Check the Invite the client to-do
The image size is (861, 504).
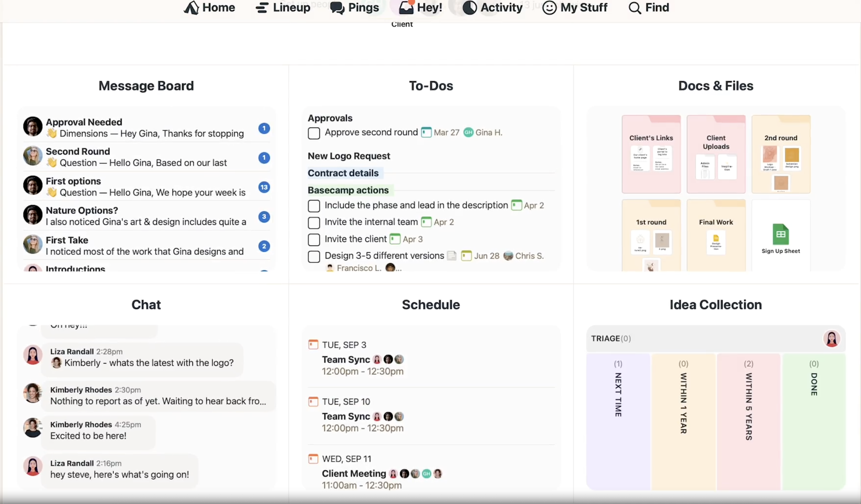click(x=313, y=240)
